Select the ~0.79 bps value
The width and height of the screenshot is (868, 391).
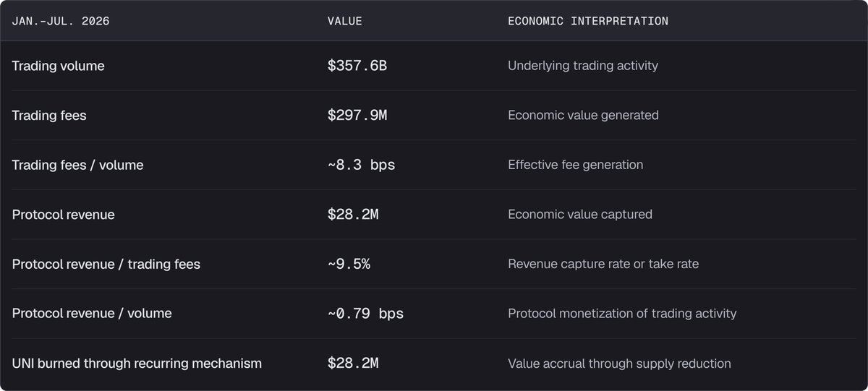365,314
